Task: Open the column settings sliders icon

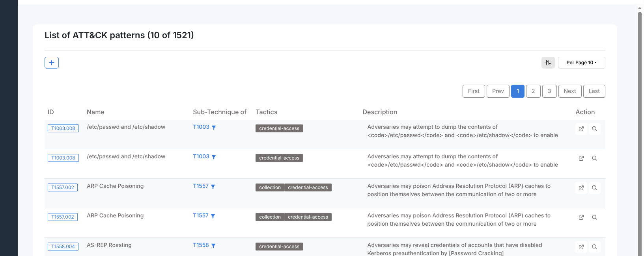Action: tap(548, 63)
